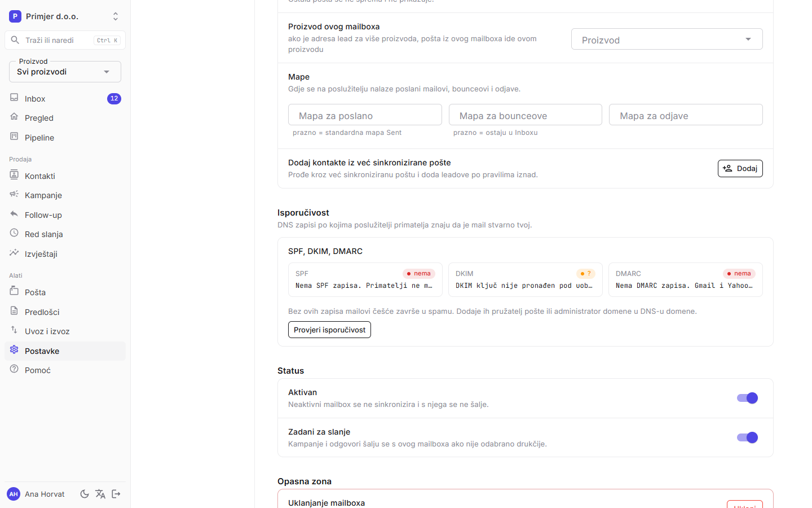Click the Pregled home icon
812x508 pixels.
pos(14,117)
